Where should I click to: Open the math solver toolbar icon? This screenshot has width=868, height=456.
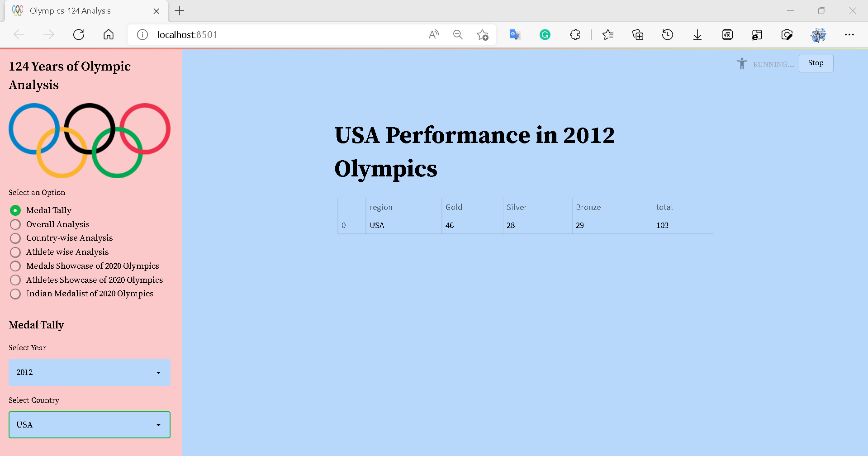[x=727, y=35]
